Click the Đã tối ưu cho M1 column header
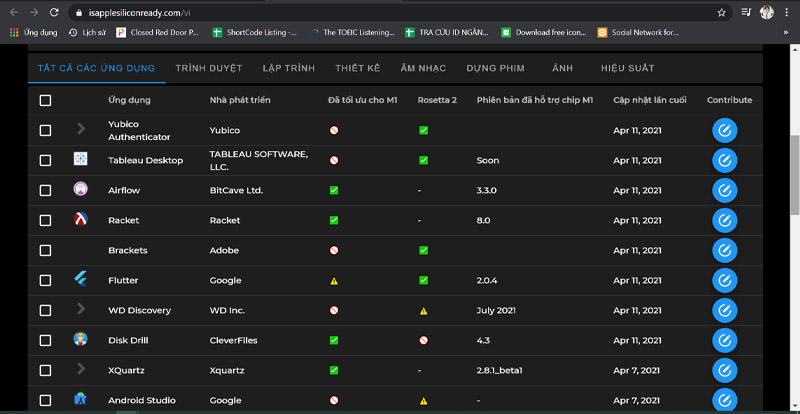The height and width of the screenshot is (414, 800). (362, 100)
